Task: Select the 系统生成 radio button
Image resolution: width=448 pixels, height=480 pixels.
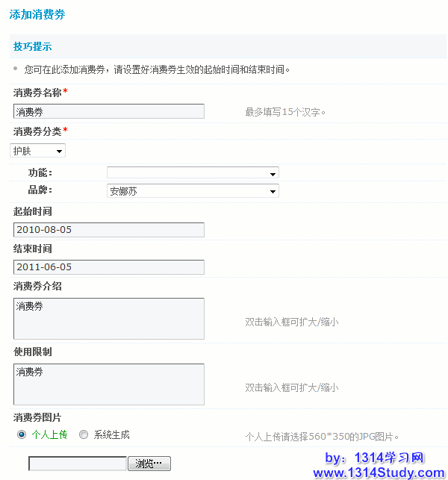Action: pos(84,434)
